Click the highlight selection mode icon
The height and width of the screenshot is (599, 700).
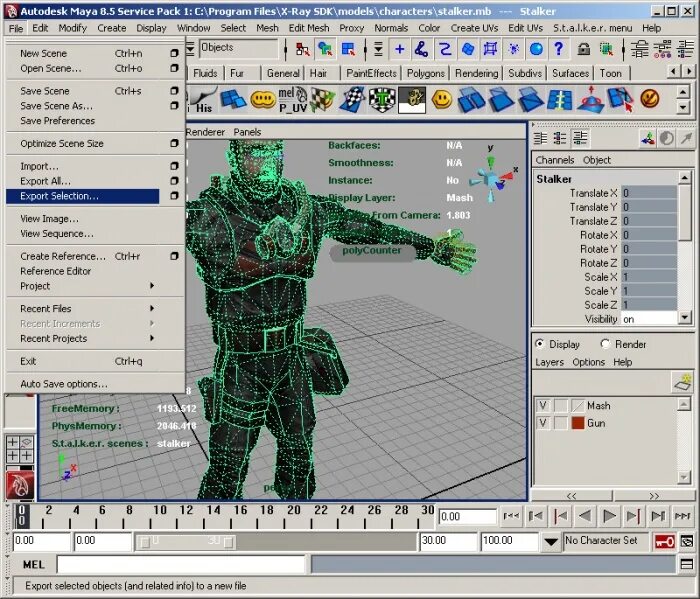tap(606, 49)
